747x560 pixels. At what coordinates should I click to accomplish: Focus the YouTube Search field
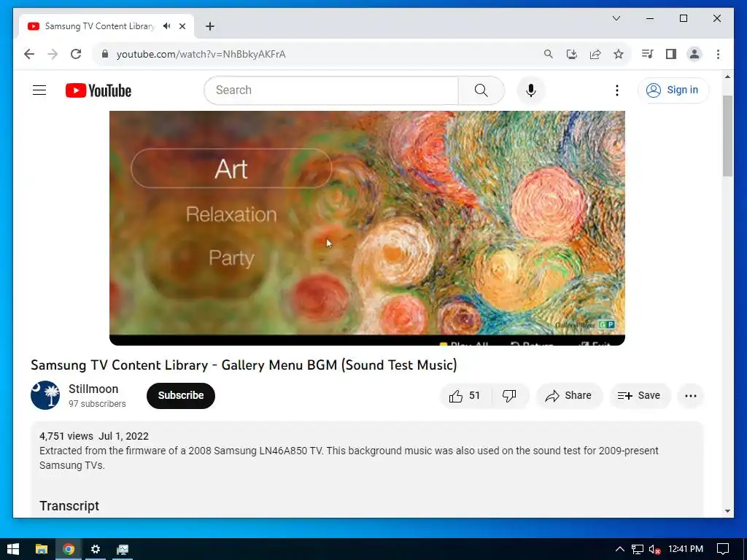coord(331,90)
